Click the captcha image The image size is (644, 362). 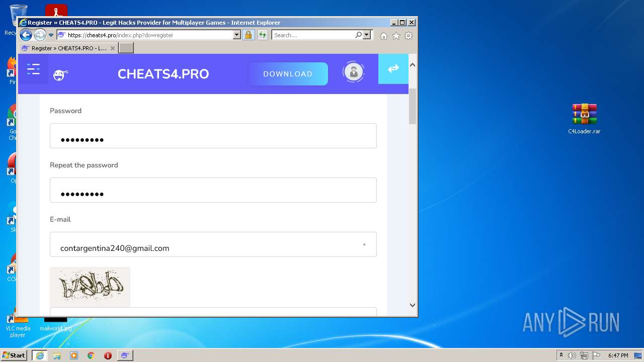(90, 287)
